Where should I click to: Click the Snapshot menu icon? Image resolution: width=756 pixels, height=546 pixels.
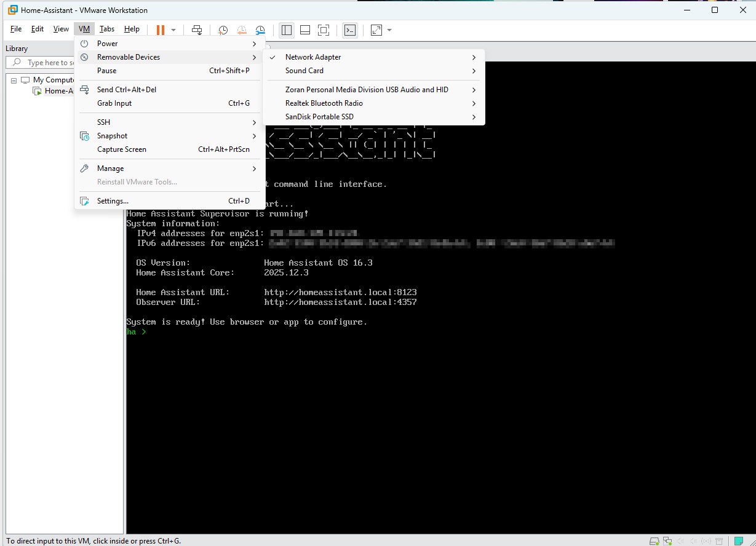[x=84, y=136]
